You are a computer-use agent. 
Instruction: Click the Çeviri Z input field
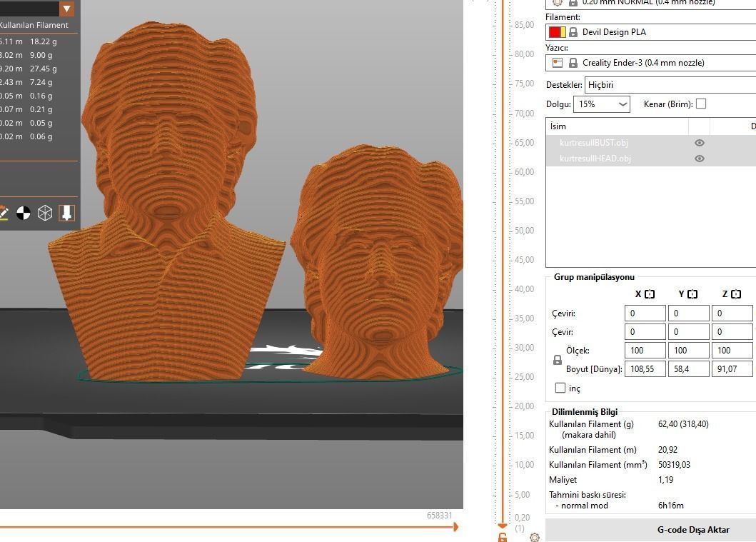[x=732, y=313]
